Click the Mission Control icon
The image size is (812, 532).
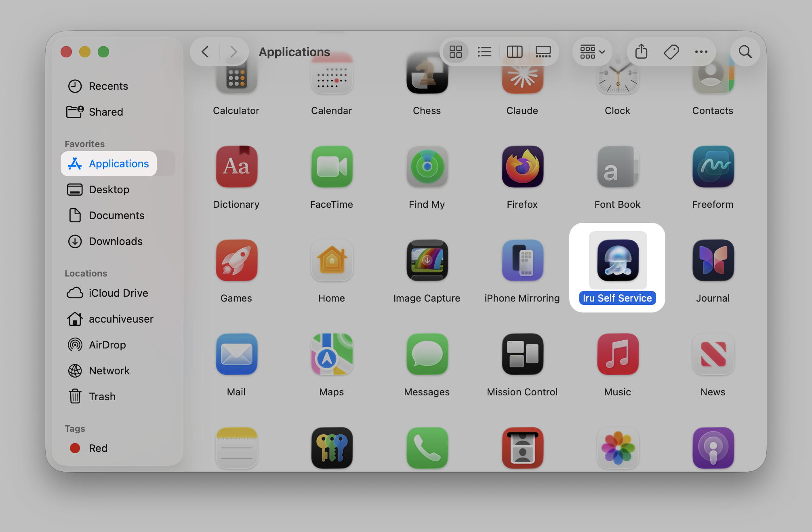click(522, 354)
